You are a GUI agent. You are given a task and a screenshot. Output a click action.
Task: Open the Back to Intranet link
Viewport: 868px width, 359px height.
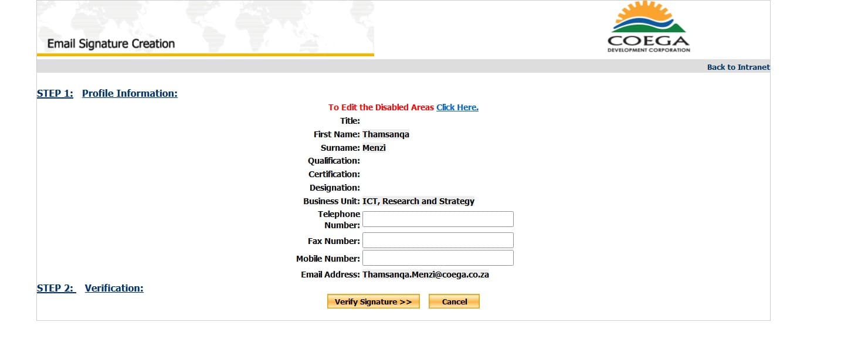click(x=738, y=67)
